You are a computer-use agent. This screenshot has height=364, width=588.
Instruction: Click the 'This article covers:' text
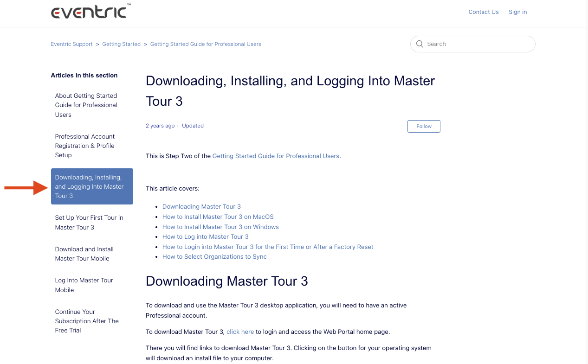click(173, 189)
